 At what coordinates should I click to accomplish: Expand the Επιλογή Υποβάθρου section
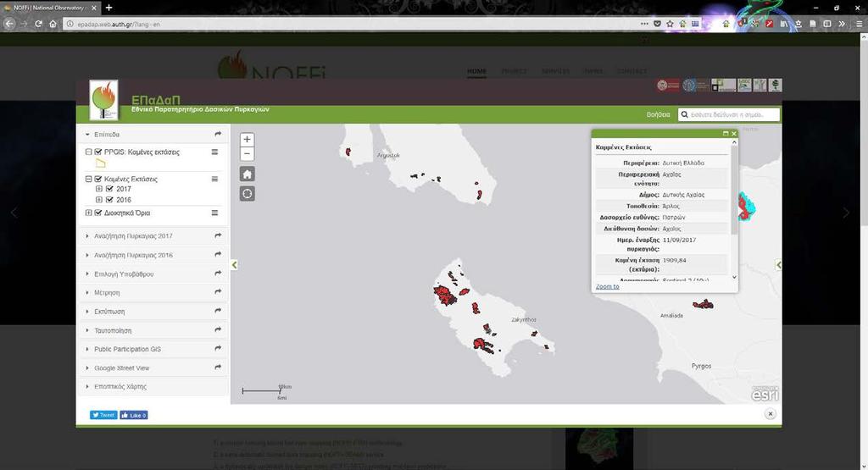tap(153, 274)
